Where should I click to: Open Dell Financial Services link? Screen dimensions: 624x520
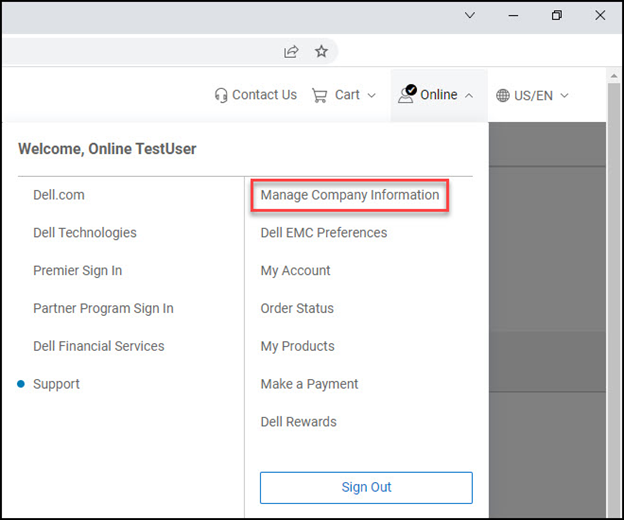(98, 346)
